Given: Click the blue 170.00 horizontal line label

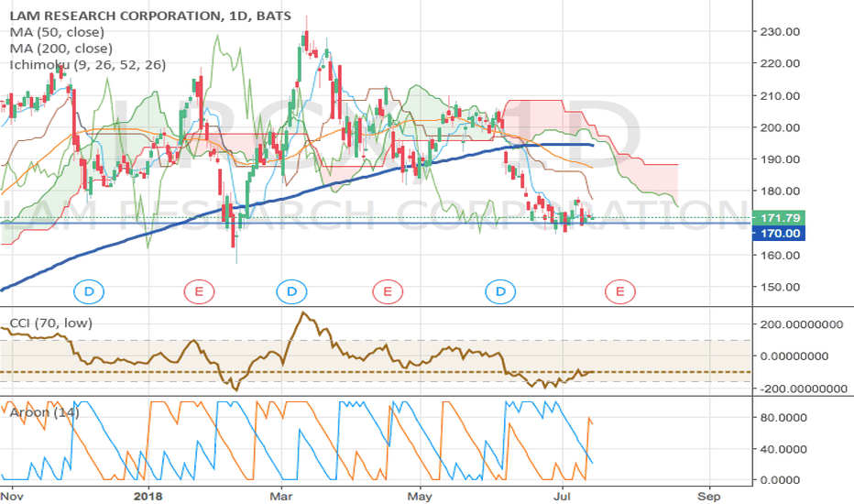Looking at the screenshot, I should tap(778, 234).
